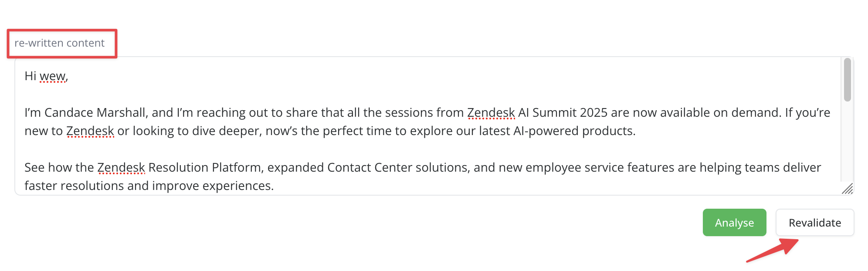Click "Zendesk" after "new to"
The width and height of the screenshot is (868, 271).
90,131
